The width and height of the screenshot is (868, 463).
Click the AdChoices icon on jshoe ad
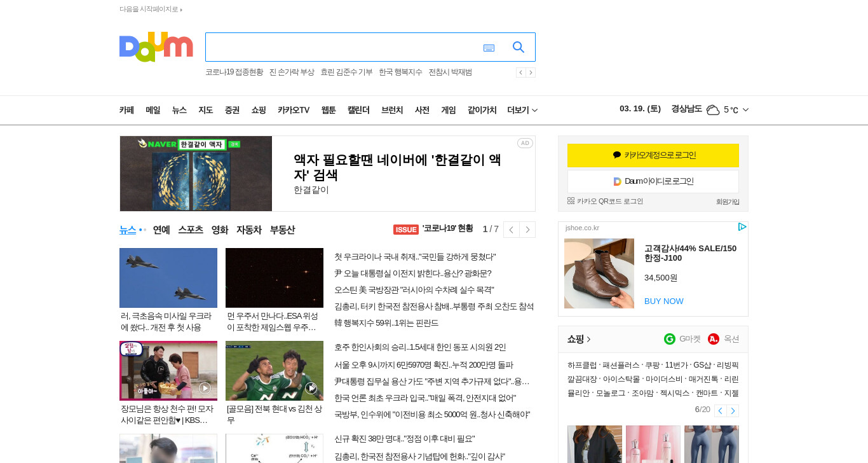click(x=742, y=227)
